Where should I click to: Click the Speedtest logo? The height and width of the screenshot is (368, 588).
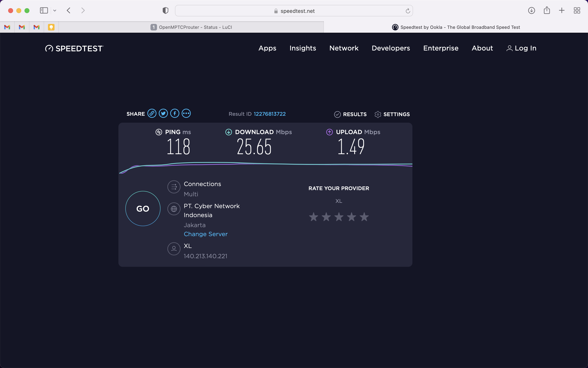tap(74, 48)
